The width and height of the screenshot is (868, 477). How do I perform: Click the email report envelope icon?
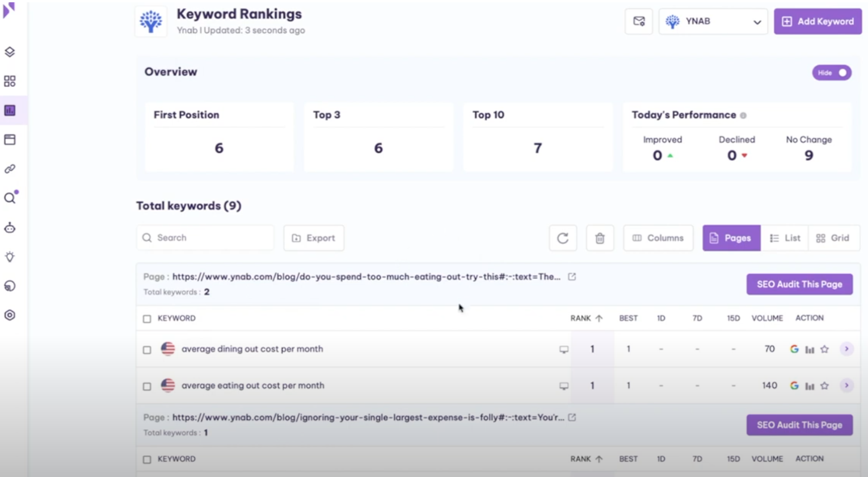click(639, 22)
